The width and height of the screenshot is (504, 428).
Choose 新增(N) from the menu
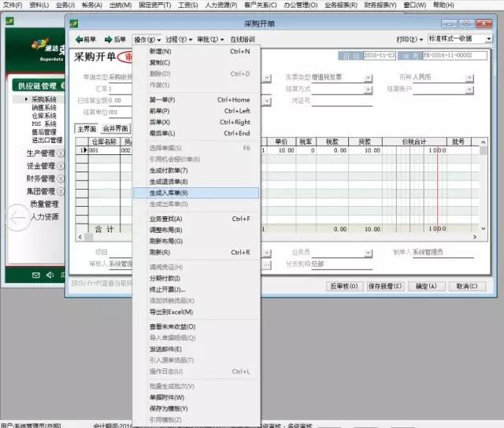196,51
